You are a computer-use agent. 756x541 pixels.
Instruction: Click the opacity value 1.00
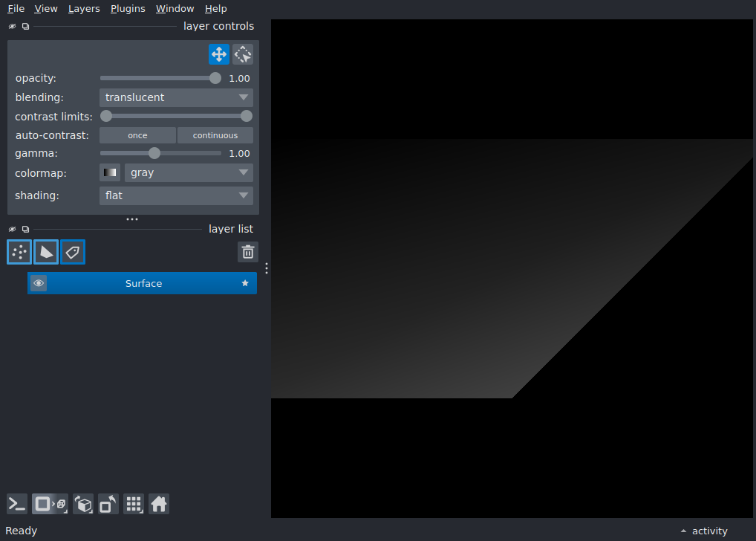[x=239, y=78]
